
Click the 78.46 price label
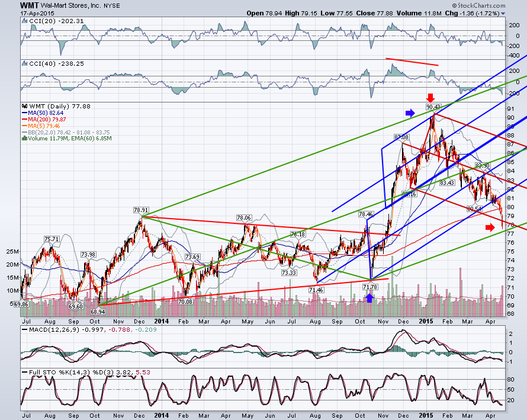pos(366,214)
